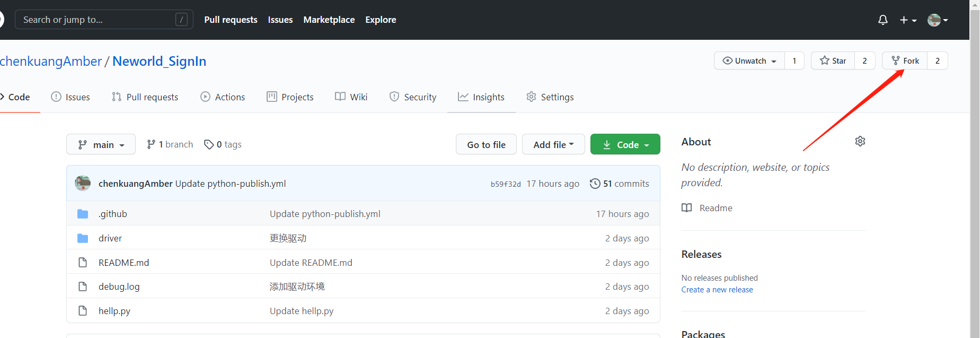Switch to the Wiki tab
980x338 pixels.
(351, 97)
